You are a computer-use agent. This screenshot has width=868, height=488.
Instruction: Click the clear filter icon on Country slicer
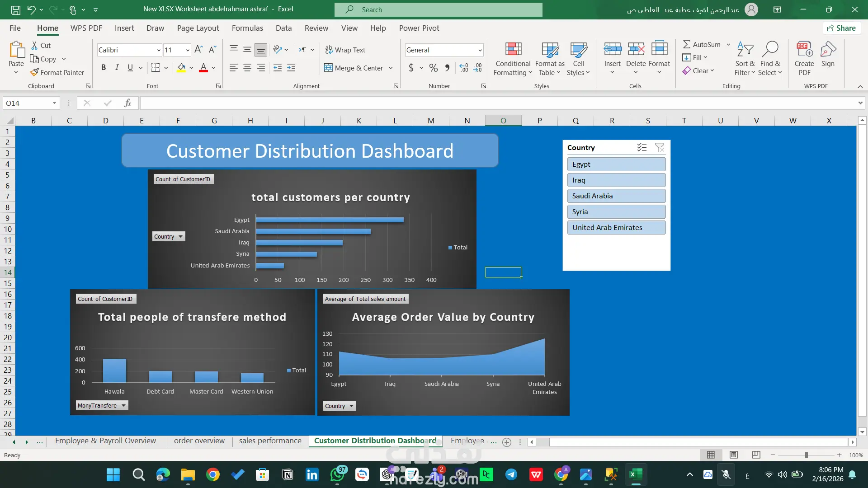(660, 147)
